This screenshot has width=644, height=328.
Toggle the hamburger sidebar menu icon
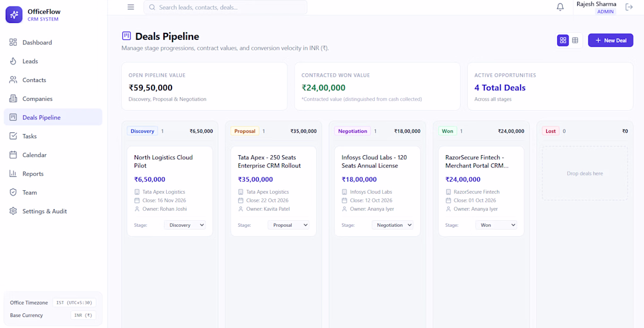click(x=131, y=7)
